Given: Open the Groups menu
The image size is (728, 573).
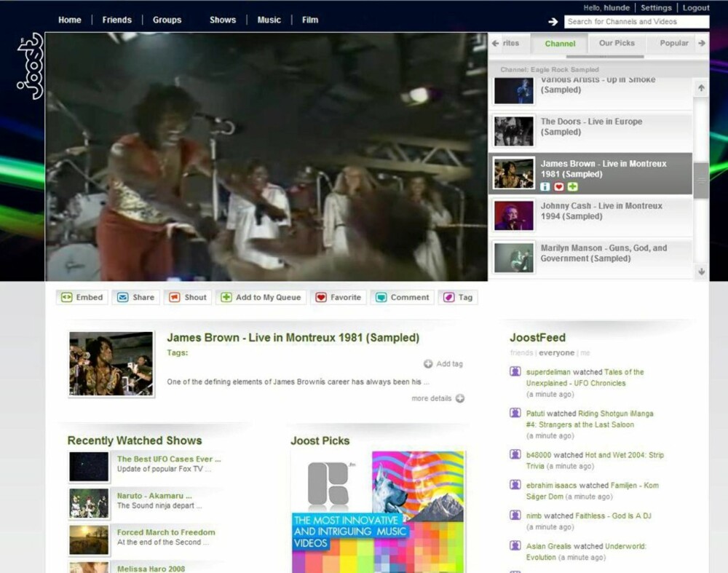Looking at the screenshot, I should click(x=167, y=20).
